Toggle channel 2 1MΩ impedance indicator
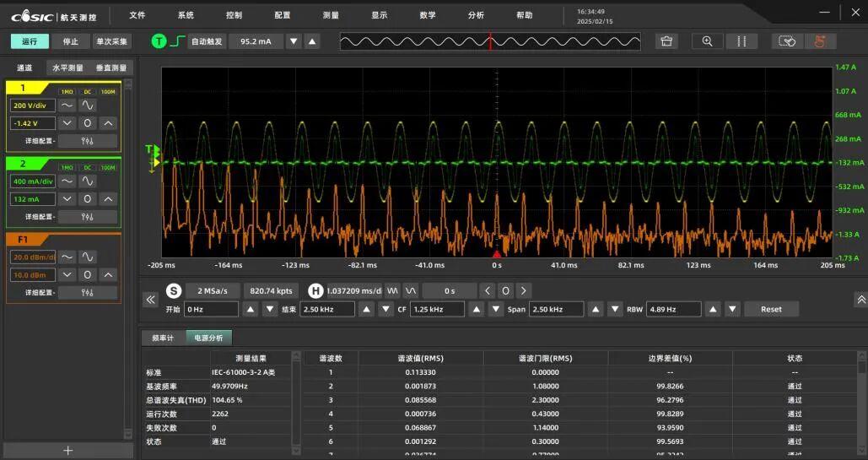 [67, 167]
